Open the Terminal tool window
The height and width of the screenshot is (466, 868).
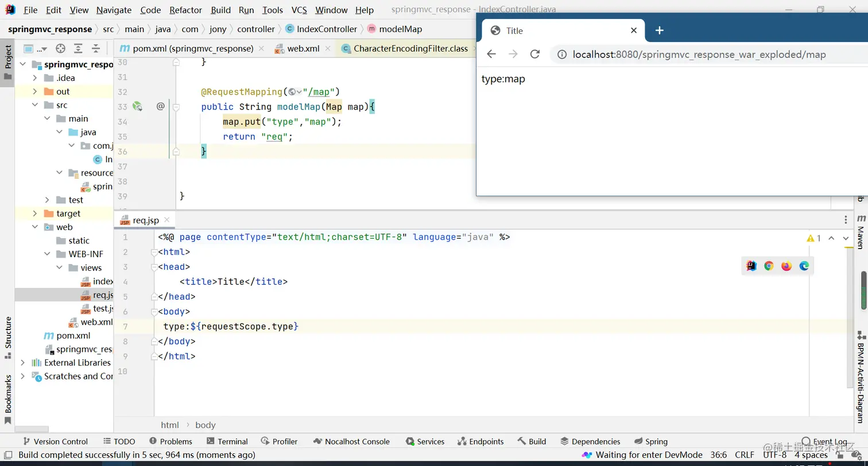pos(227,441)
